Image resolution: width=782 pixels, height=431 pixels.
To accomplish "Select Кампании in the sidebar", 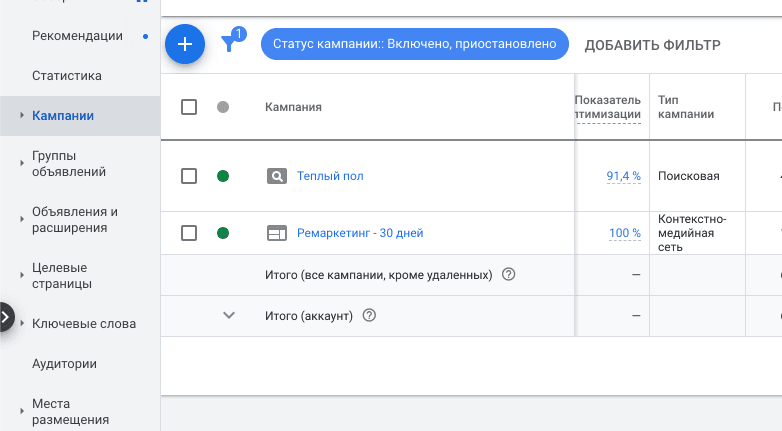I will (x=63, y=116).
